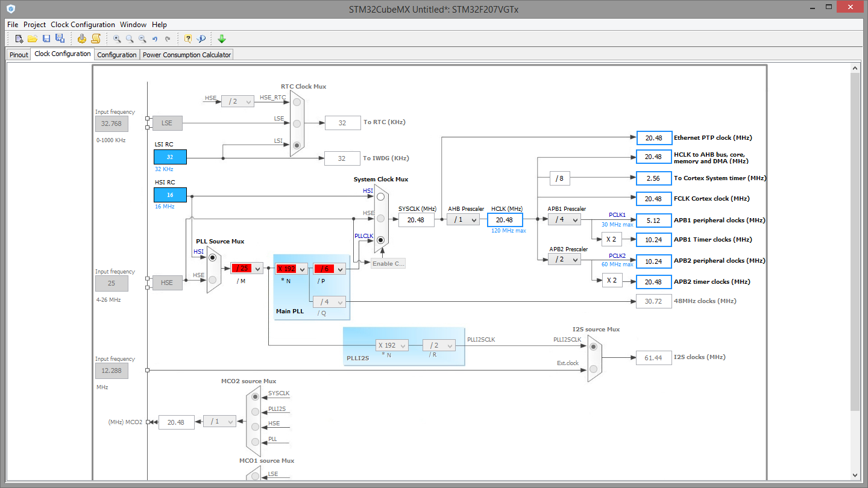Open the Help menu

159,25
